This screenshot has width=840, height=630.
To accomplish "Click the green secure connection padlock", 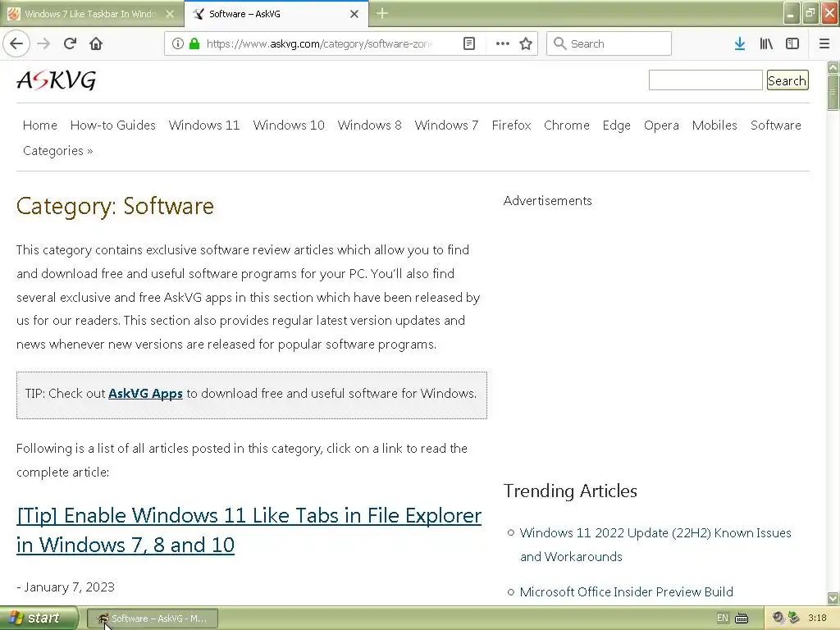I will pos(194,43).
